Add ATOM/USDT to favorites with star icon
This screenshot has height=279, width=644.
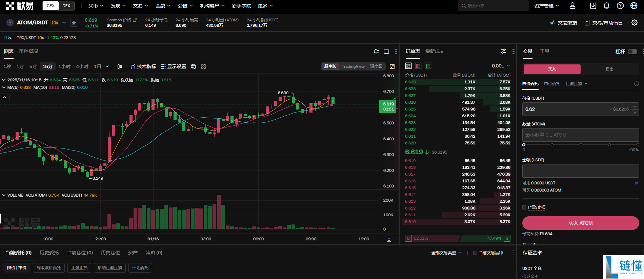pyautogui.click(x=74, y=23)
